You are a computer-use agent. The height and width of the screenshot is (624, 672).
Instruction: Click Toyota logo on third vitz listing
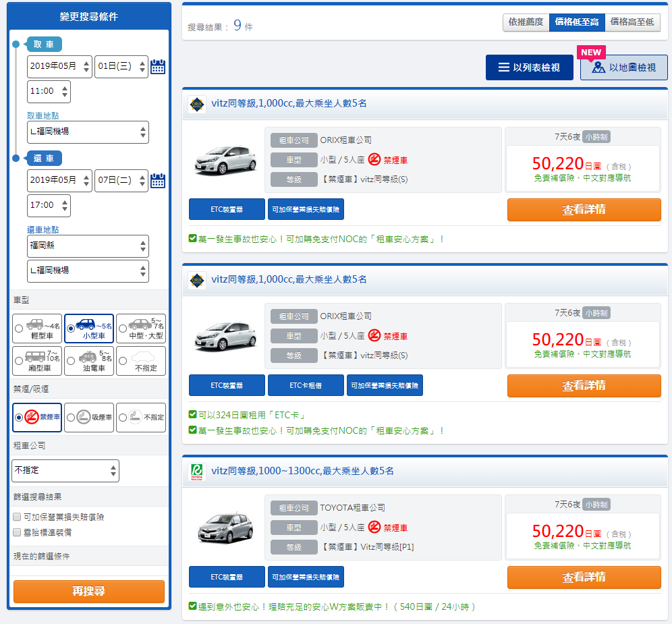(197, 472)
